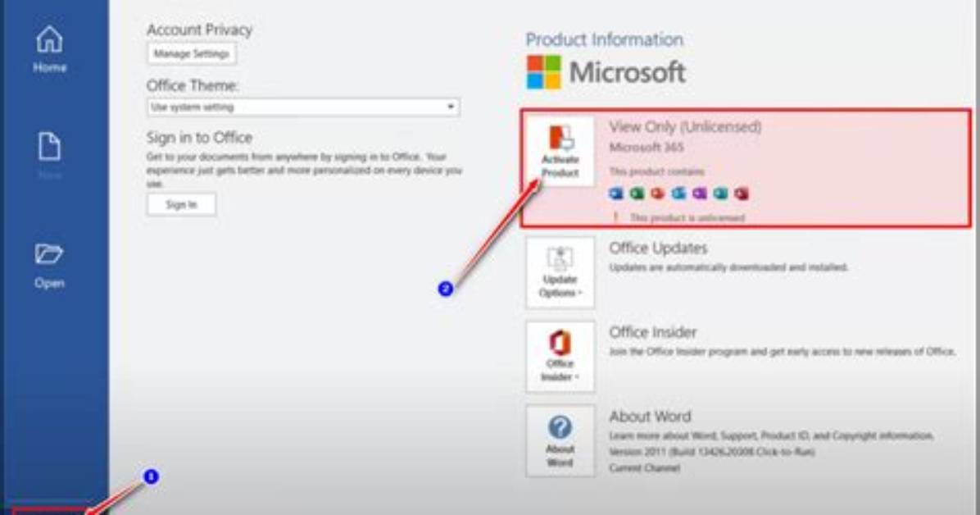Click the blue Word app icon
980x515 pixels.
tap(615, 194)
